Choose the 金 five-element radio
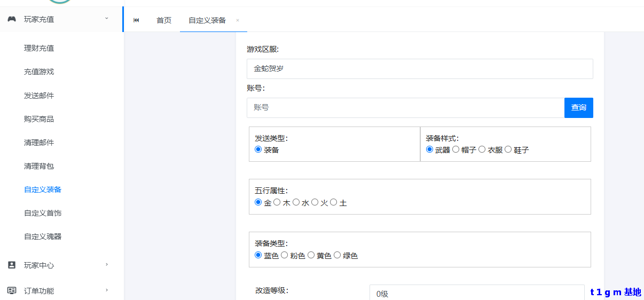This screenshot has height=300, width=644. [x=258, y=202]
